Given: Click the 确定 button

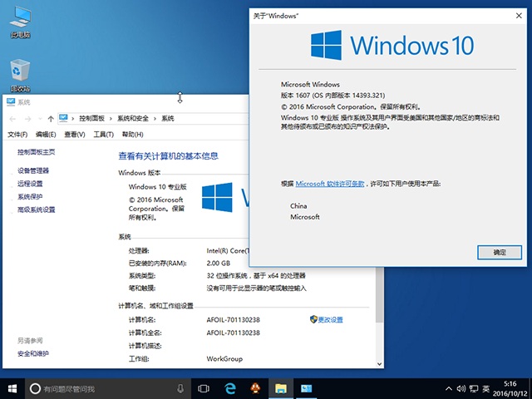Looking at the screenshot, I should [x=499, y=251].
